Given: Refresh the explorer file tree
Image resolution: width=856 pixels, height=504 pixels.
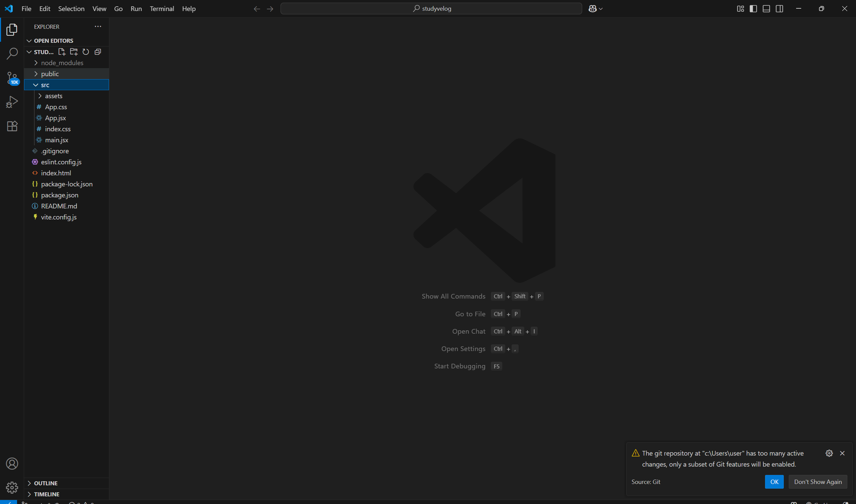Looking at the screenshot, I should tap(86, 52).
